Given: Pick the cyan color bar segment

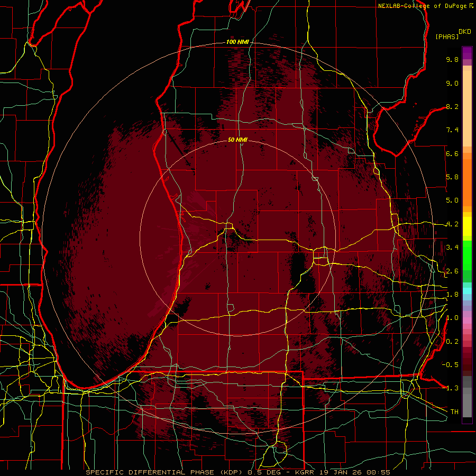Looking at the screenshot, I should [x=467, y=291].
